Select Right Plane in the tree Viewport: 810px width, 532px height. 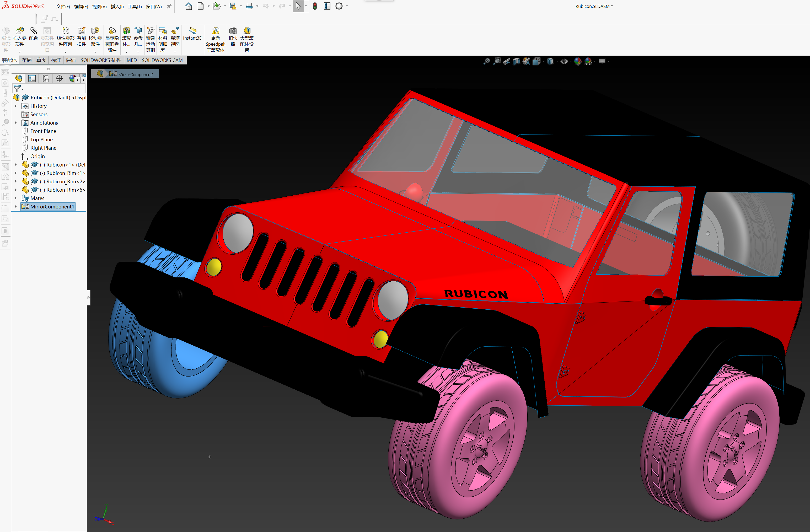[x=43, y=148]
